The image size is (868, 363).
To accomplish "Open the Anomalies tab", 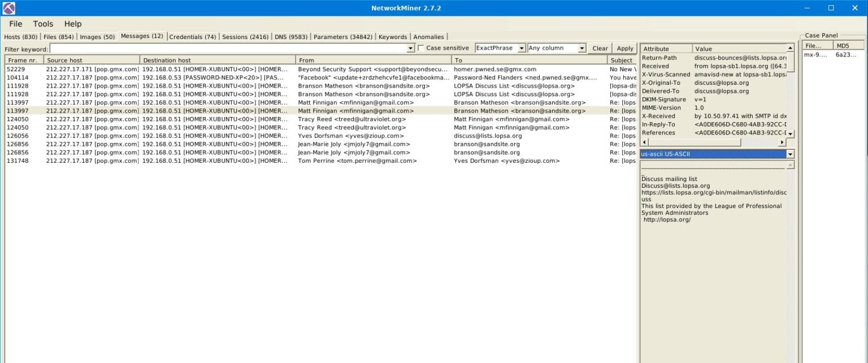I will pyautogui.click(x=428, y=36).
